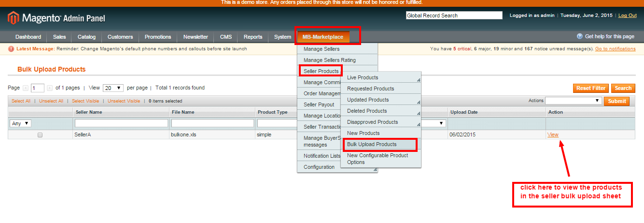Select Manage Sellers Rating menu item
The image size is (644, 223).
pos(337,60)
